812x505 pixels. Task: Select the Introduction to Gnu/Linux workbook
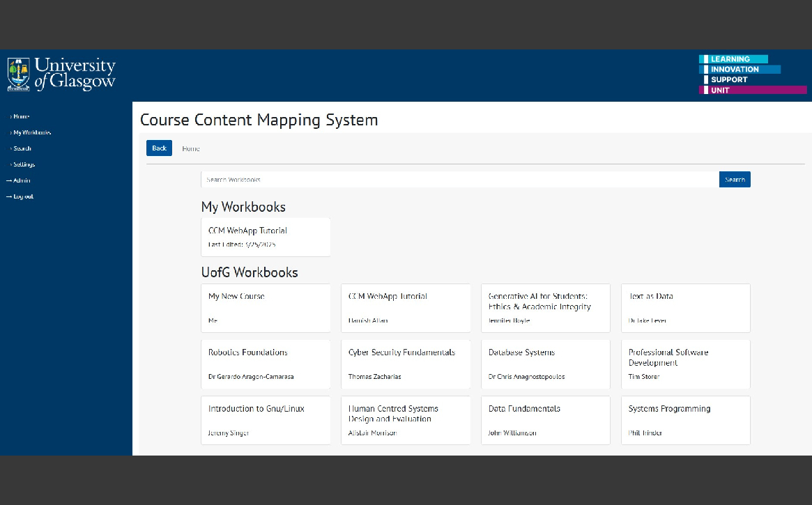[266, 420]
